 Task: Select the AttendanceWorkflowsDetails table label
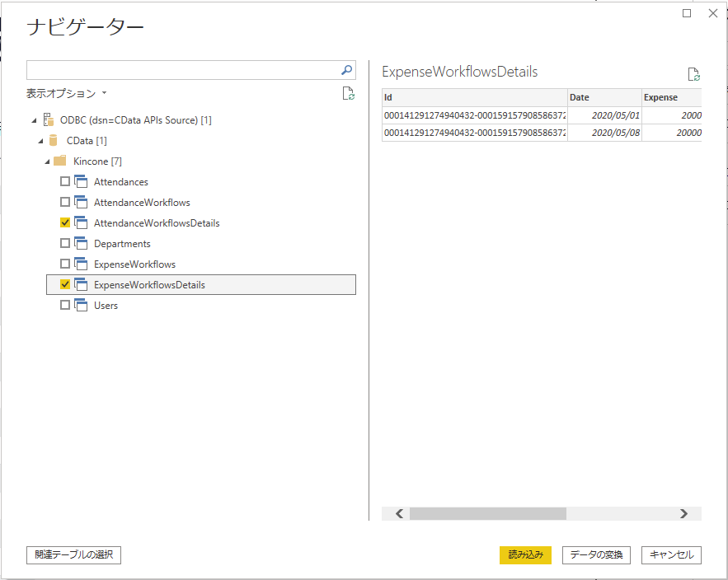[157, 223]
